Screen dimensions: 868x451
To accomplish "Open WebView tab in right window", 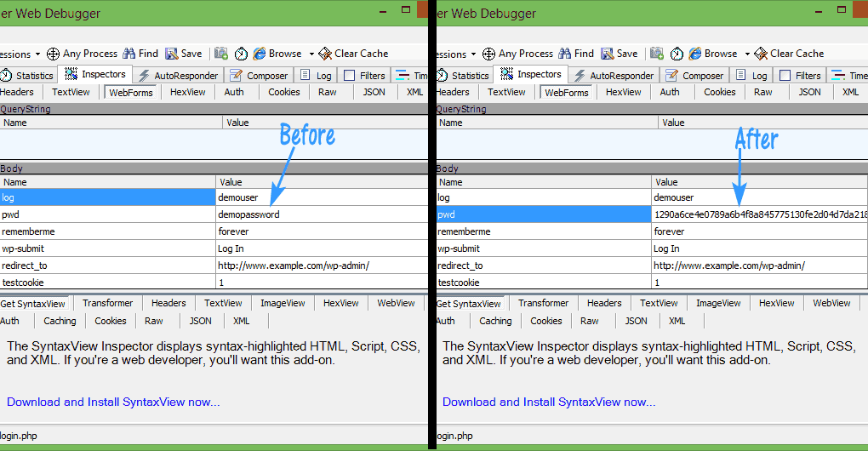I will (x=831, y=303).
